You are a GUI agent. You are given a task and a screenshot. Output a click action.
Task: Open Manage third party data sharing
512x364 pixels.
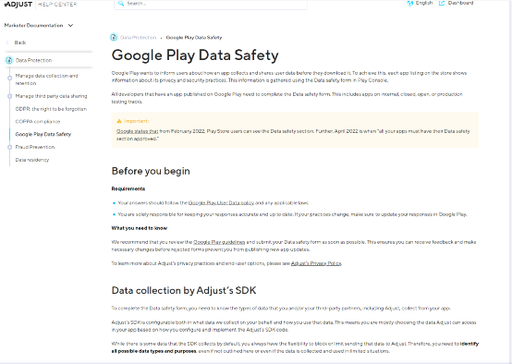click(x=51, y=96)
